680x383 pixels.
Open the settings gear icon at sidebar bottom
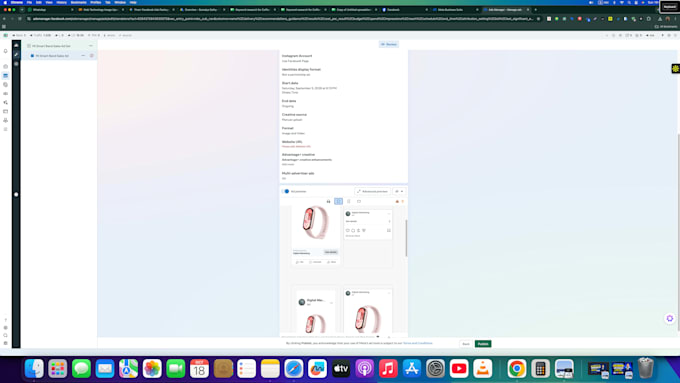coord(6,328)
